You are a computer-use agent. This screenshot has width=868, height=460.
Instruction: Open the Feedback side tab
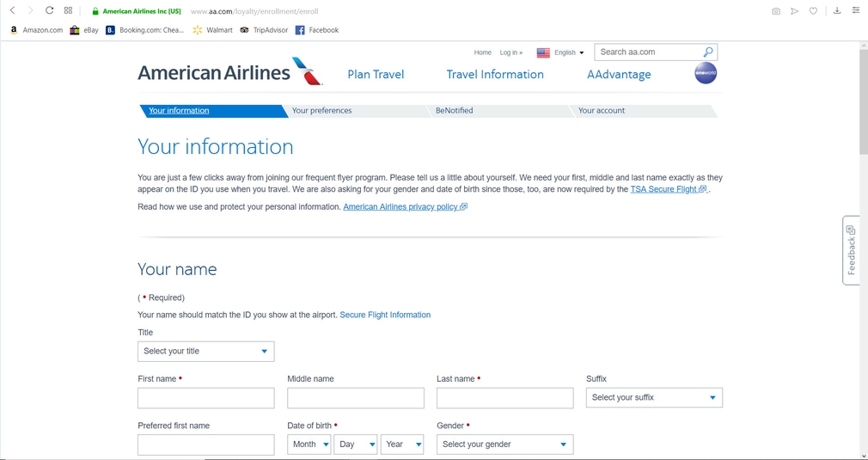[x=851, y=250]
